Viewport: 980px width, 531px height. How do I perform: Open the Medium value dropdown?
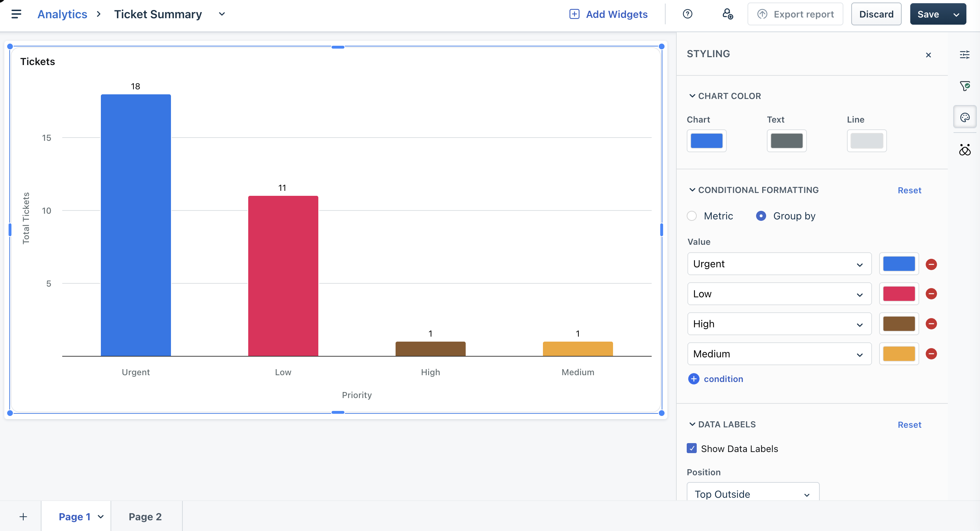(779, 354)
